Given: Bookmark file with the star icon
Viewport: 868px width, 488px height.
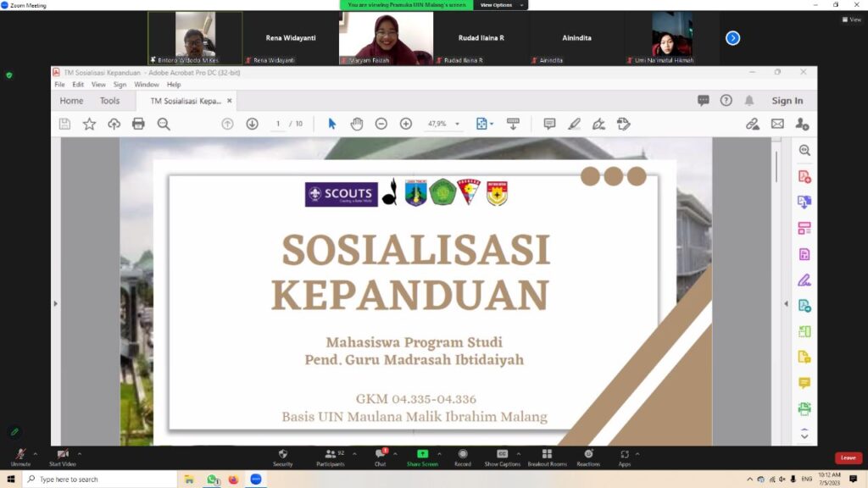Looking at the screenshot, I should point(89,124).
